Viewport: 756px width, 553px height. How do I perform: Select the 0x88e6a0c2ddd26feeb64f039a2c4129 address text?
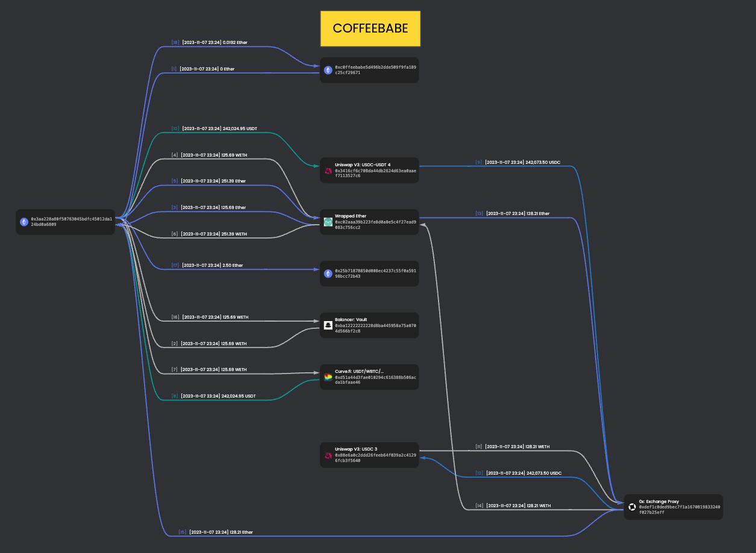376,455
